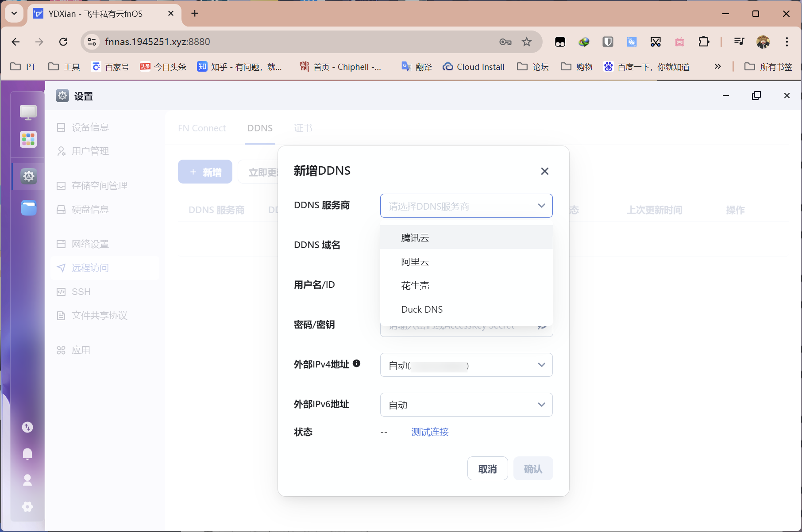Viewport: 802px width, 532px height.
Task: Open 网络设置 in settings sidebar
Action: [x=105, y=244]
